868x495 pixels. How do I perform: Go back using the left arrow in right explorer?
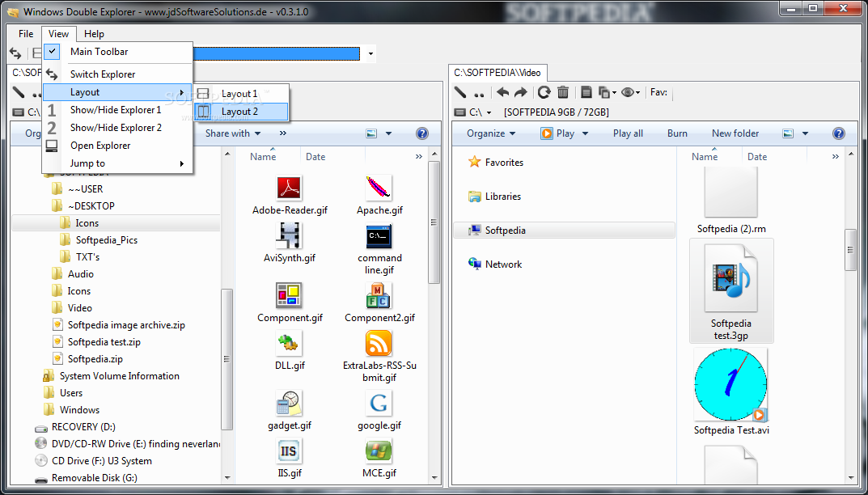[502, 92]
